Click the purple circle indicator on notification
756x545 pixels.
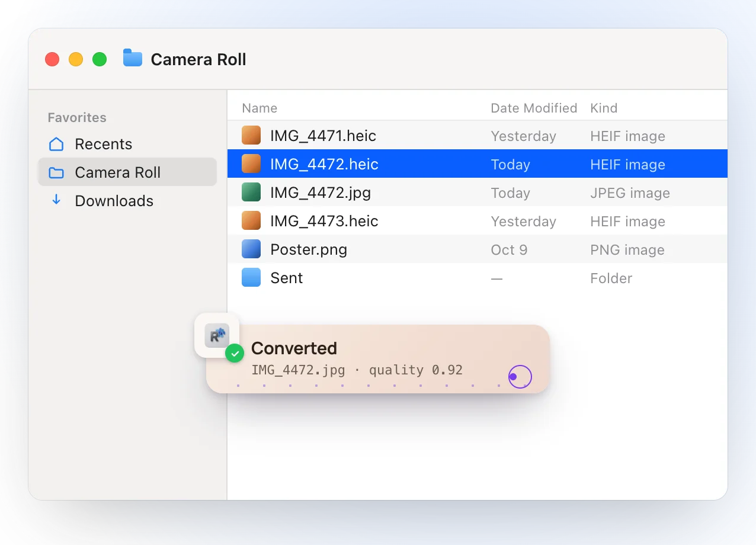point(520,377)
